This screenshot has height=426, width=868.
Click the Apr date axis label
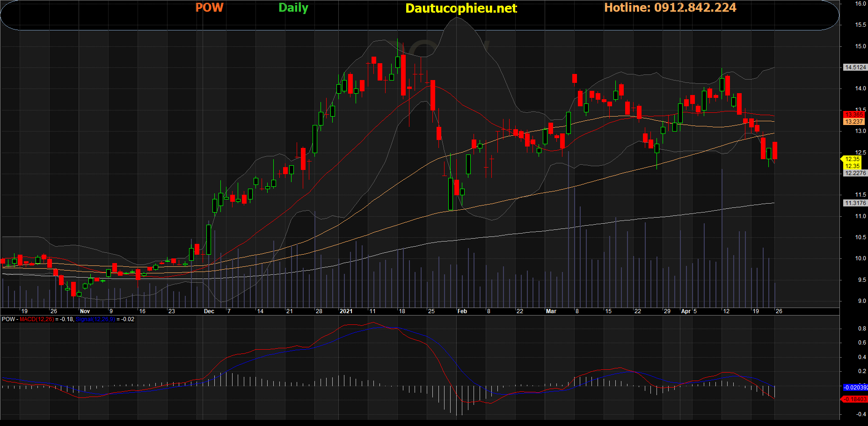pyautogui.click(x=686, y=311)
